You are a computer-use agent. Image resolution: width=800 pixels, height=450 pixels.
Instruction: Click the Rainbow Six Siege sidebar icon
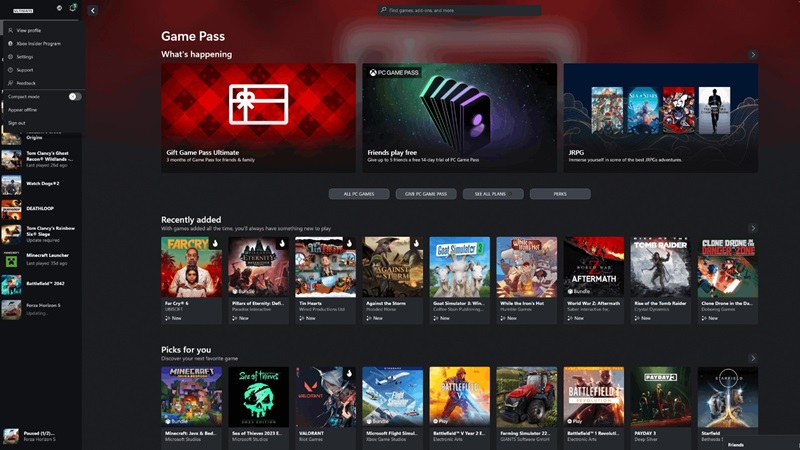pos(11,234)
